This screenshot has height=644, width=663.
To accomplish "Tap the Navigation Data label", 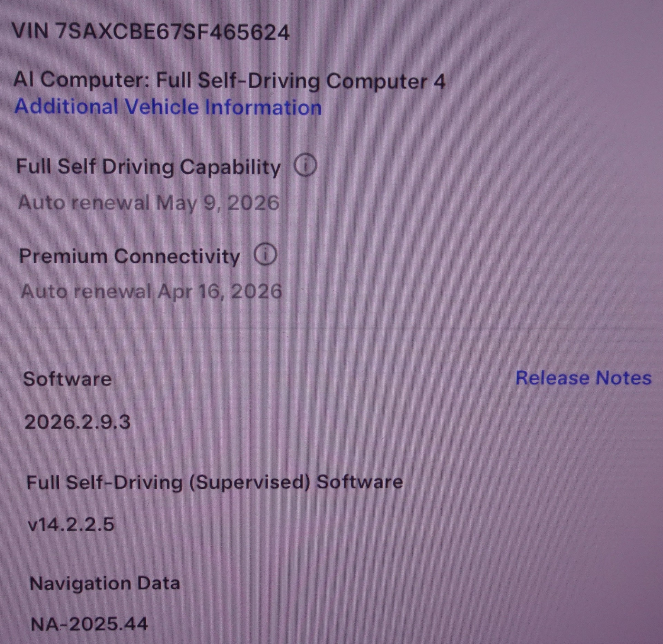I will (105, 584).
